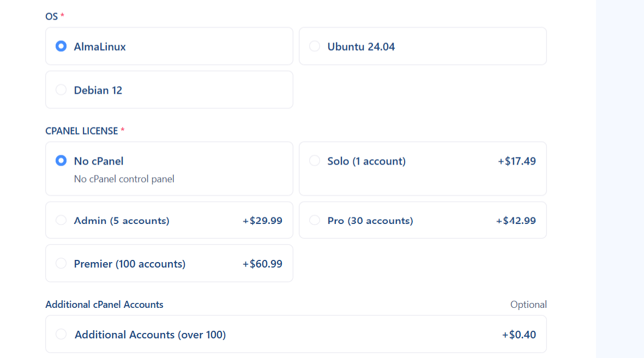Click the 'No cPanel control panel' description
The image size is (644, 358).
coord(124,179)
